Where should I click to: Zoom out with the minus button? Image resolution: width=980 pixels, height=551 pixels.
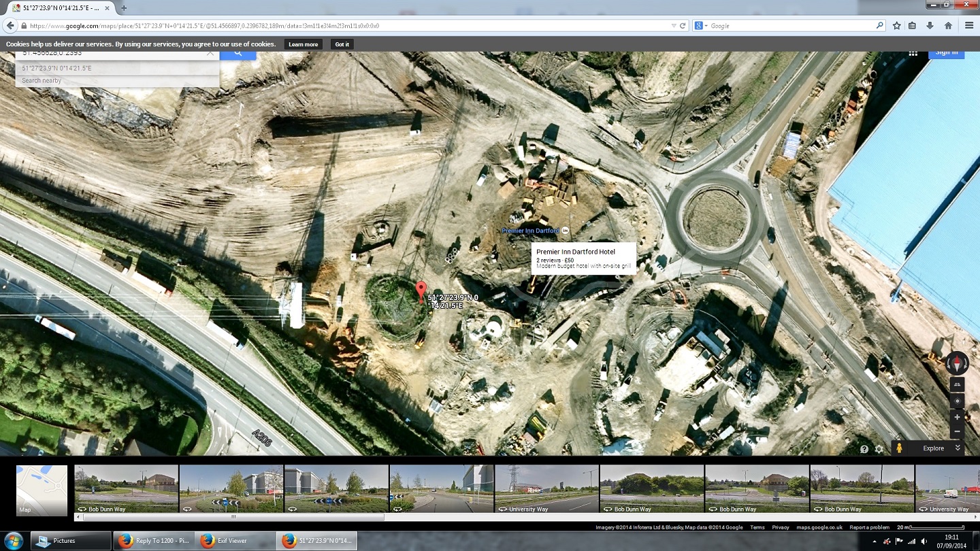(957, 432)
